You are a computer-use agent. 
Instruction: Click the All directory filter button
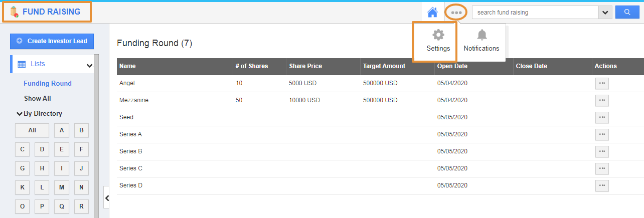point(32,130)
